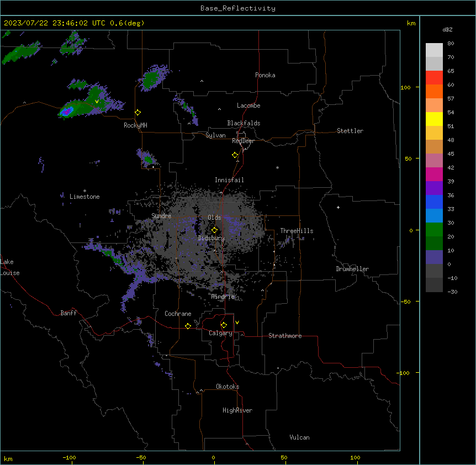476x465 pixels.
Task: Click the Lake Louise label
Action: click(10, 267)
